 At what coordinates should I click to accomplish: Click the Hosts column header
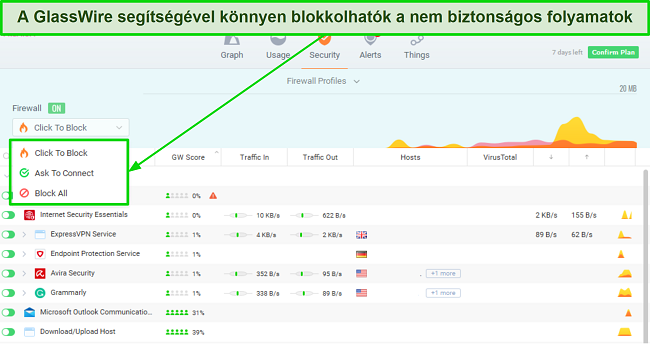coord(410,157)
